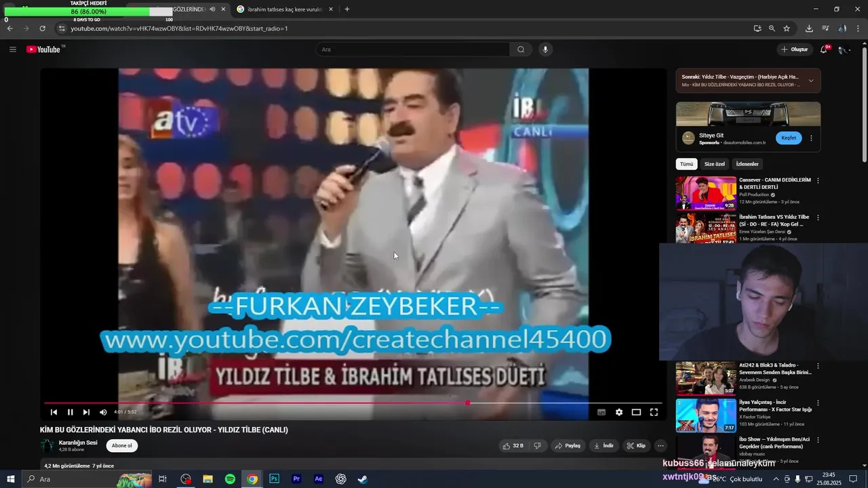Open the İlyas Yalçıntaş İncir Performansı thumbnail
Screen dimensions: 868x488
click(706, 415)
